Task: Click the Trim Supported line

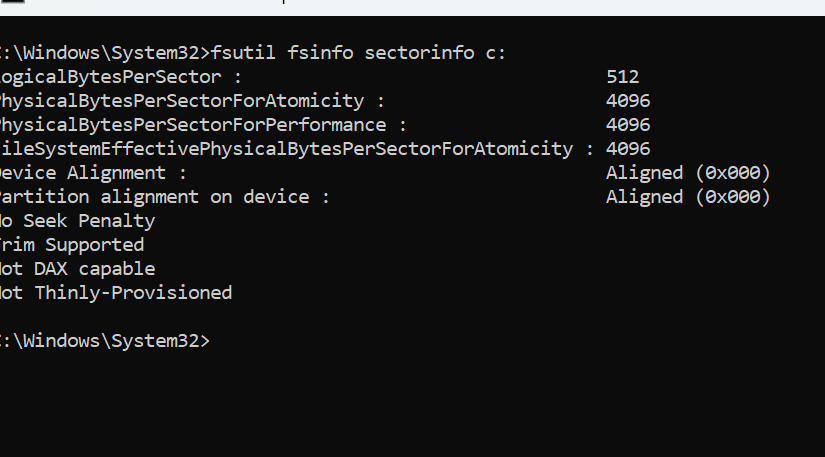Action: coord(72,245)
